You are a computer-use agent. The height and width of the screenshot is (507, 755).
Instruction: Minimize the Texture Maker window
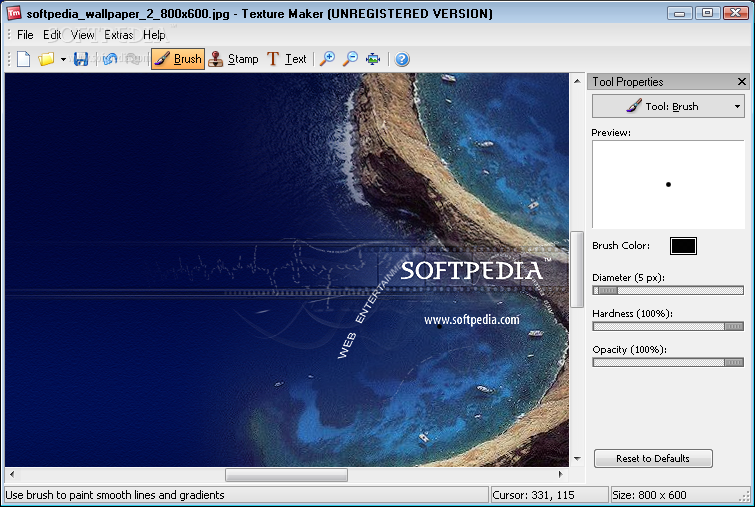(679, 13)
